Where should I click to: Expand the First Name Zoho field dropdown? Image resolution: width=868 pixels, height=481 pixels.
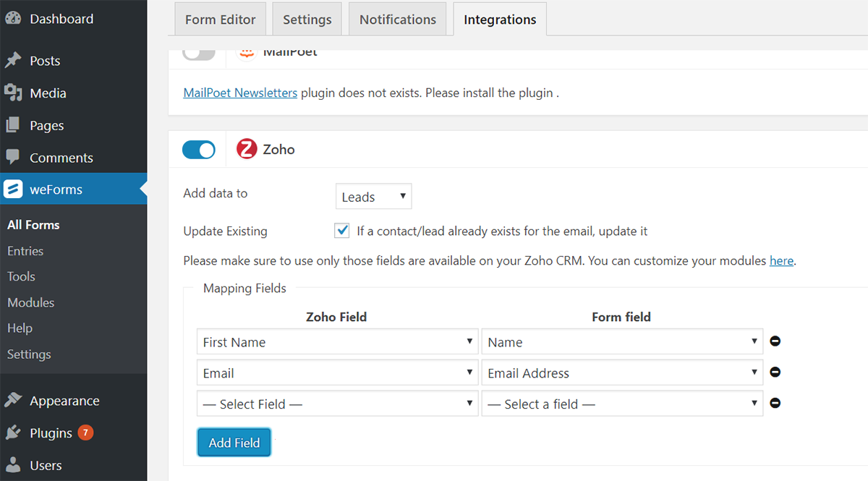(337, 342)
